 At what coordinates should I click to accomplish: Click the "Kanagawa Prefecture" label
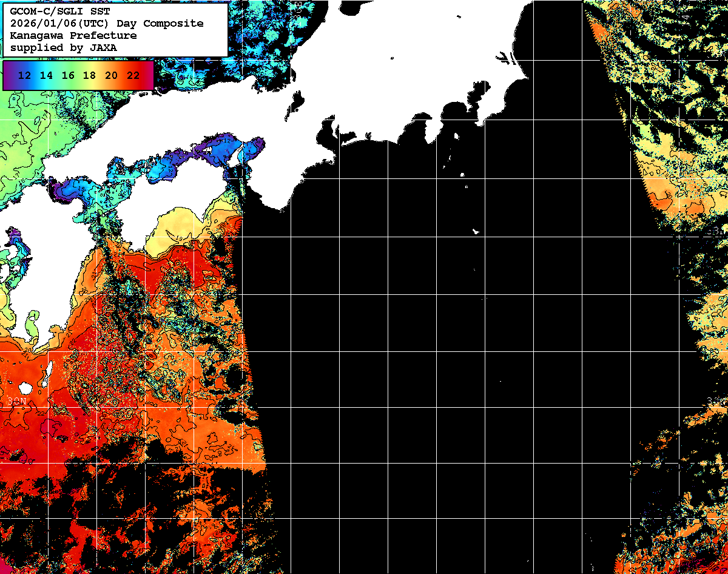73,36
